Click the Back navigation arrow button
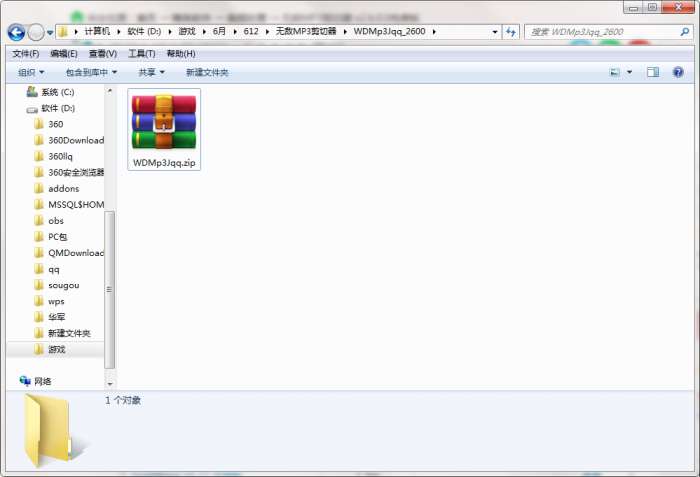 click(16, 32)
